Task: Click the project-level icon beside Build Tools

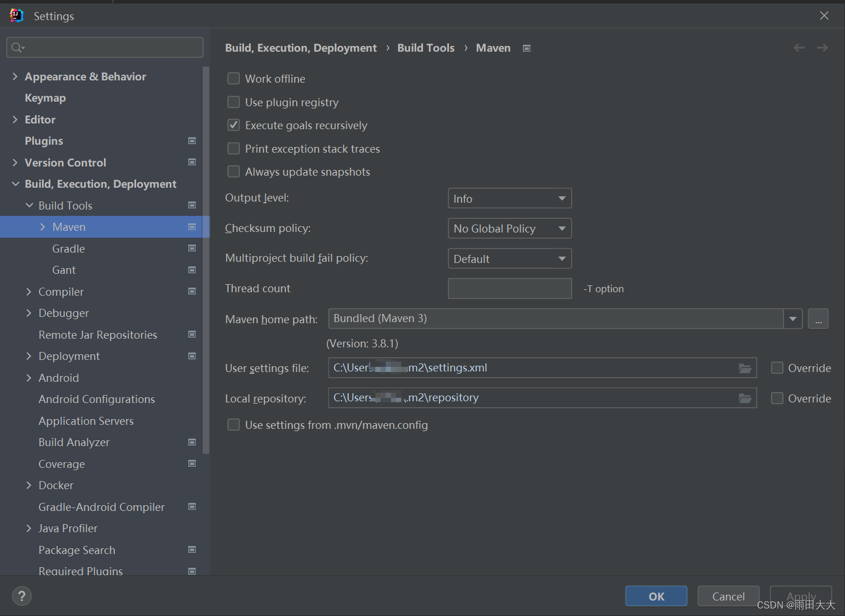Action: pyautogui.click(x=192, y=206)
